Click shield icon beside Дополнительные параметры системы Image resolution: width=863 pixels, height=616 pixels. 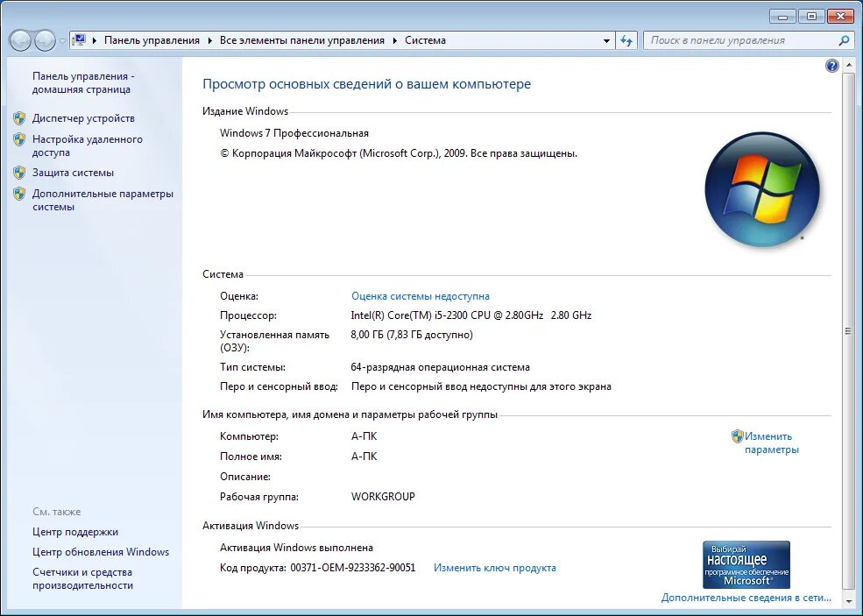point(19,194)
